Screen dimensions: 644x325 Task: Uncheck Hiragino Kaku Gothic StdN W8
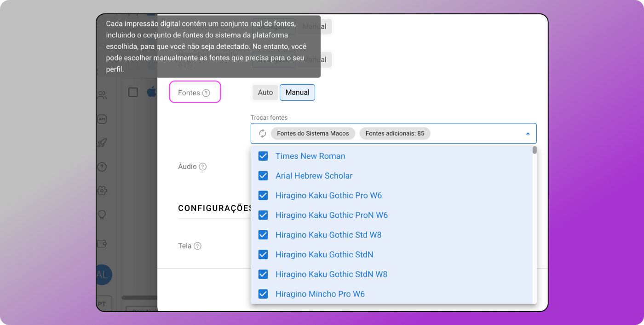coord(263,274)
